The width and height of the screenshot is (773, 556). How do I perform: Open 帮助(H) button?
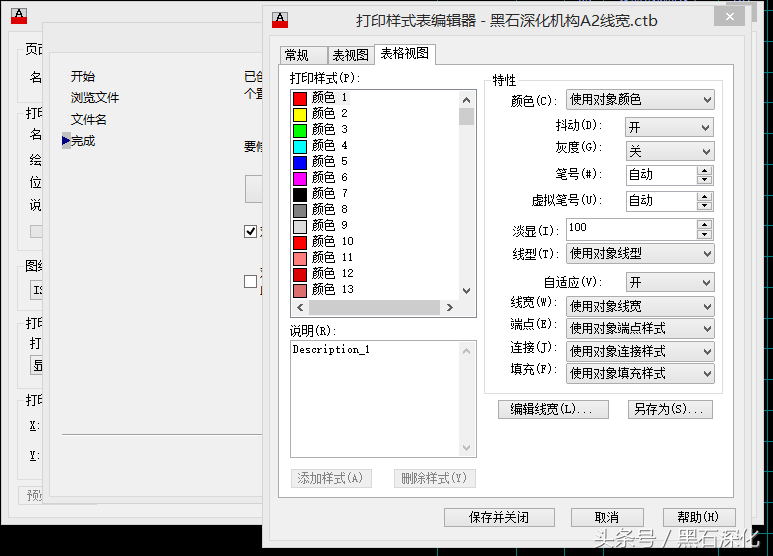[699, 518]
